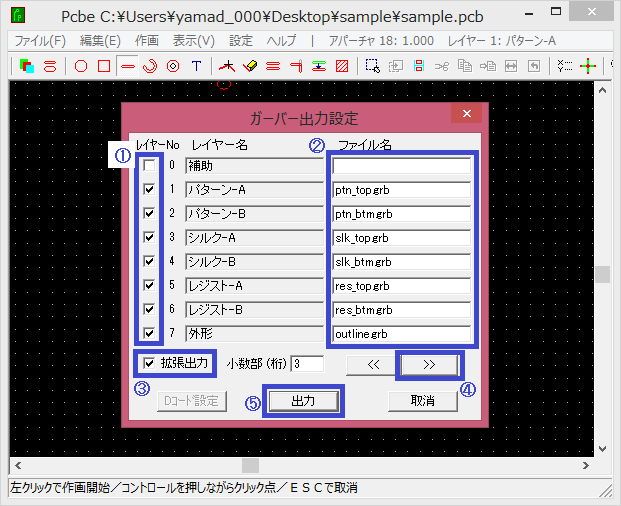Click the cyan and red save icon
Screen dimensions: 621x506
pos(419,66)
